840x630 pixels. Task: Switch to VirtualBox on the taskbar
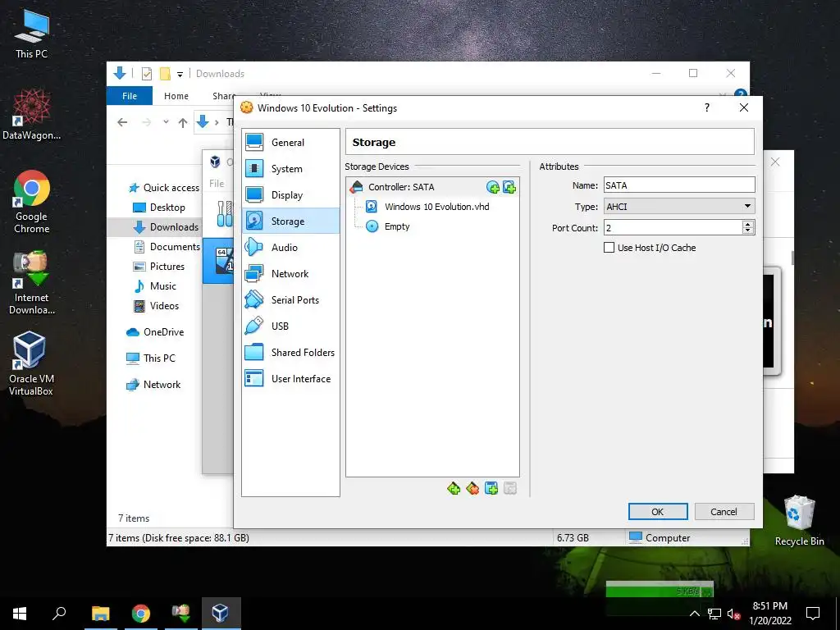(x=221, y=614)
